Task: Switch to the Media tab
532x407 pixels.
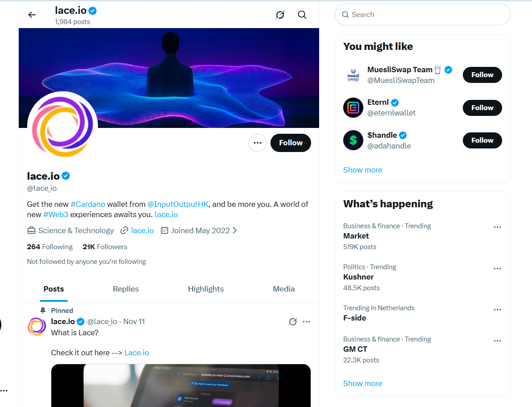Action: point(284,289)
